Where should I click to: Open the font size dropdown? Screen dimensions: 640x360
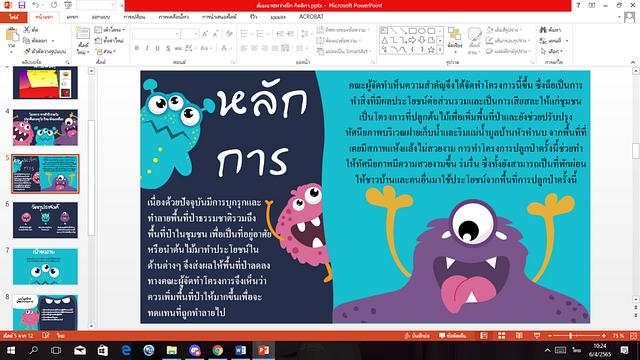click(196, 34)
